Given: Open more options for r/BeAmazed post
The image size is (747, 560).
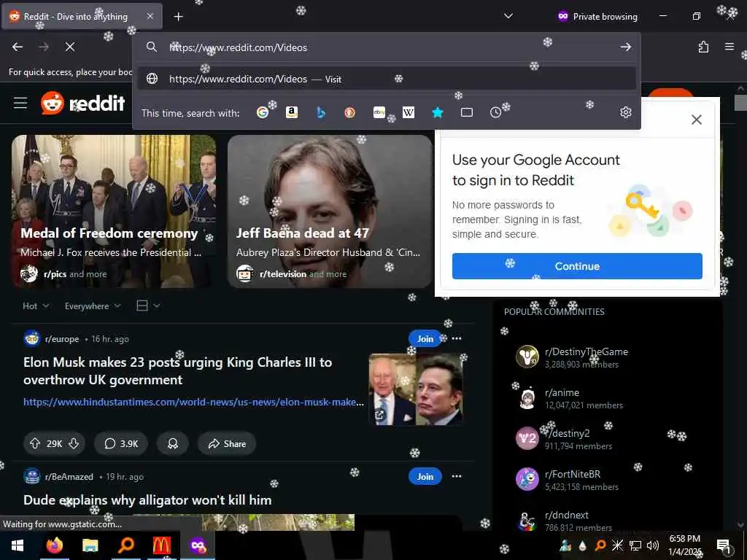Looking at the screenshot, I should click(x=457, y=476).
